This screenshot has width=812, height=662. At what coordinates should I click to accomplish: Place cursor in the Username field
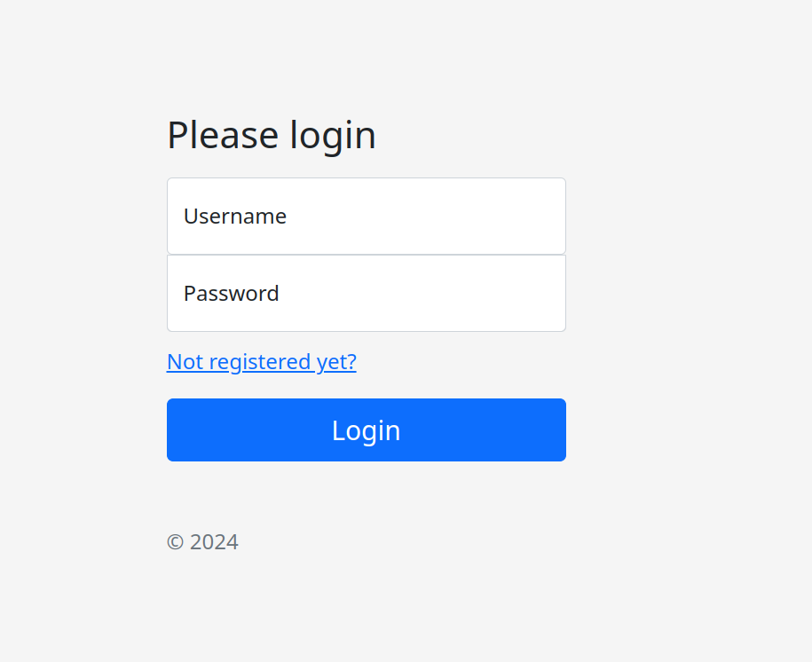click(x=366, y=216)
